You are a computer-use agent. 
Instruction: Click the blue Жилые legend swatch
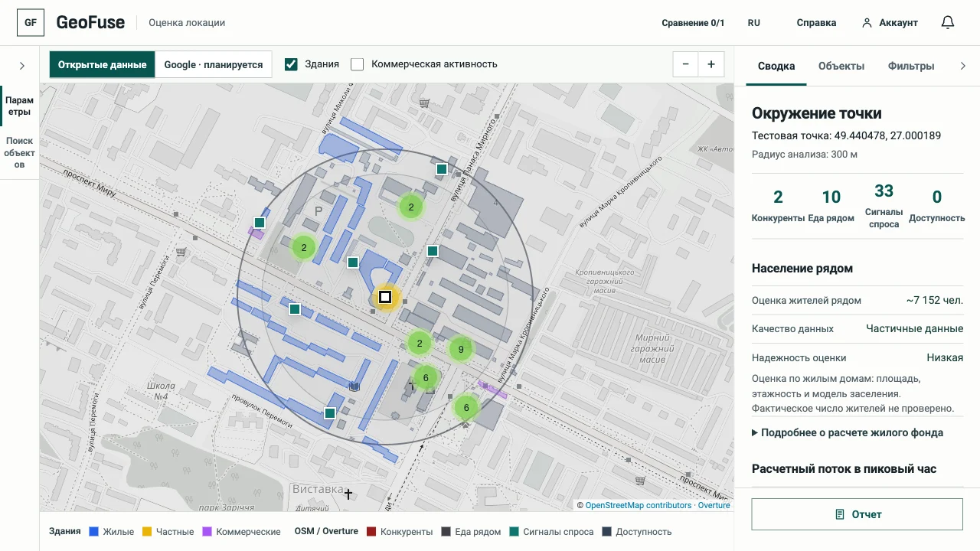coord(94,531)
